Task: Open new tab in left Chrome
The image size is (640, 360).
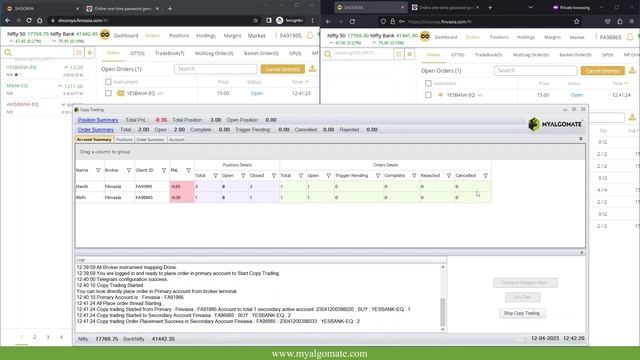Action: click(170, 9)
